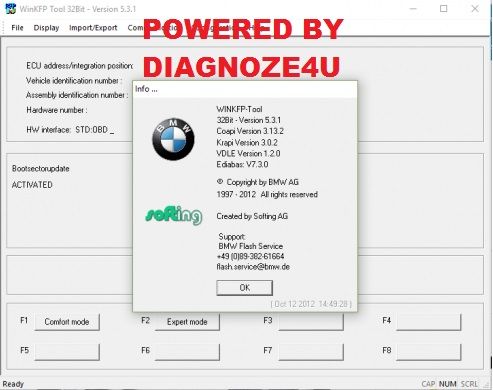Start Expert mode with the F2 button

(187, 322)
